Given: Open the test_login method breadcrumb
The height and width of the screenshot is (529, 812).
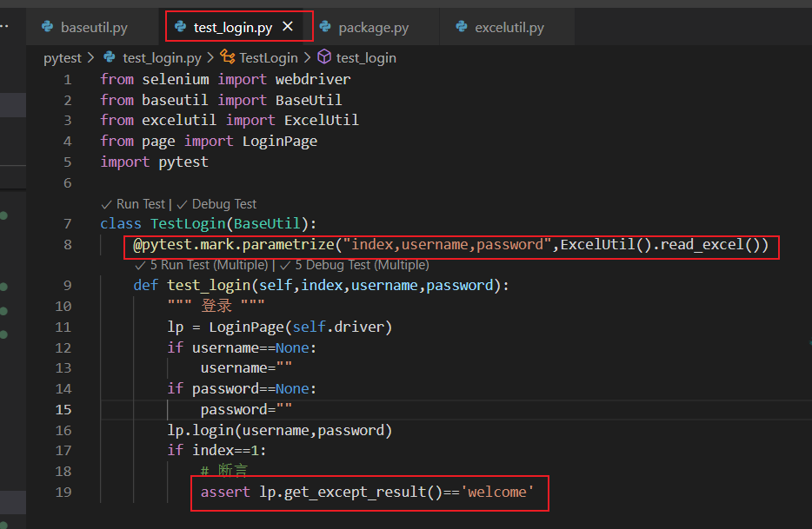Looking at the screenshot, I should pyautogui.click(x=366, y=58).
